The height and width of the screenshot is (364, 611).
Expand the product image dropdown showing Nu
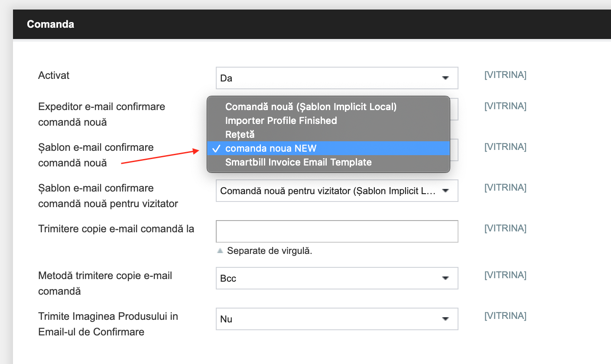tap(337, 319)
